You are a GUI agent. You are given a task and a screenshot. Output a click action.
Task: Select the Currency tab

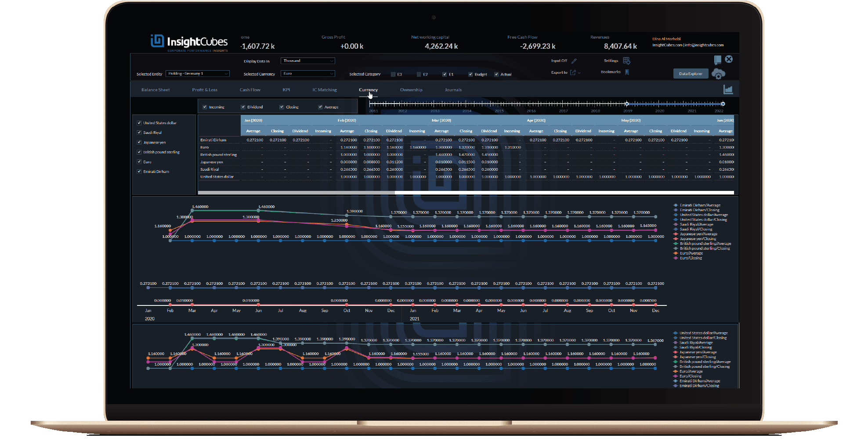coord(368,90)
